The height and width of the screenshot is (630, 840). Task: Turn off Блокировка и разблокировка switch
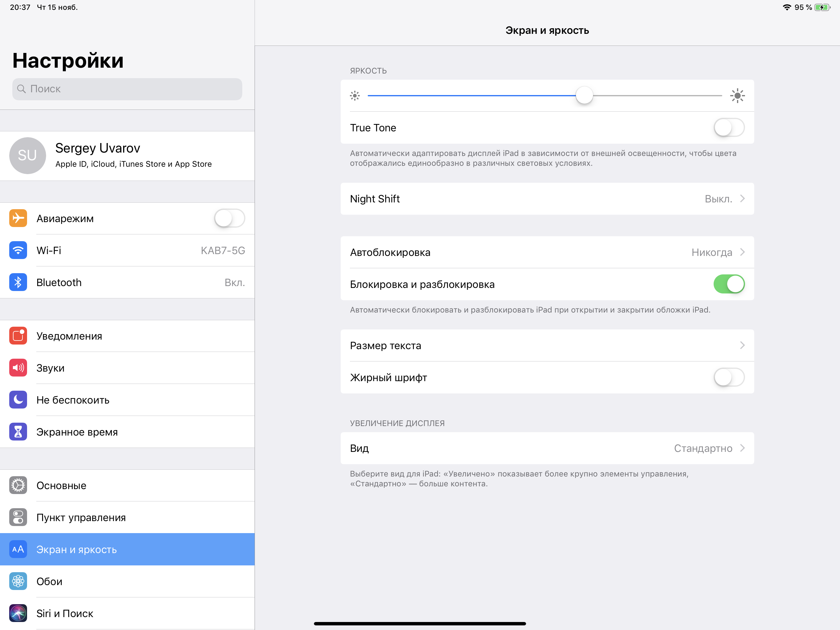click(728, 284)
